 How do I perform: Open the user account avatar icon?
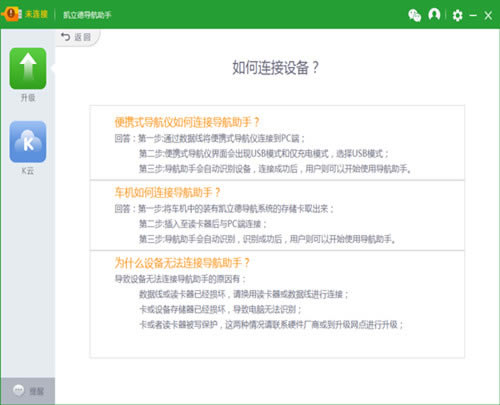coord(434,15)
